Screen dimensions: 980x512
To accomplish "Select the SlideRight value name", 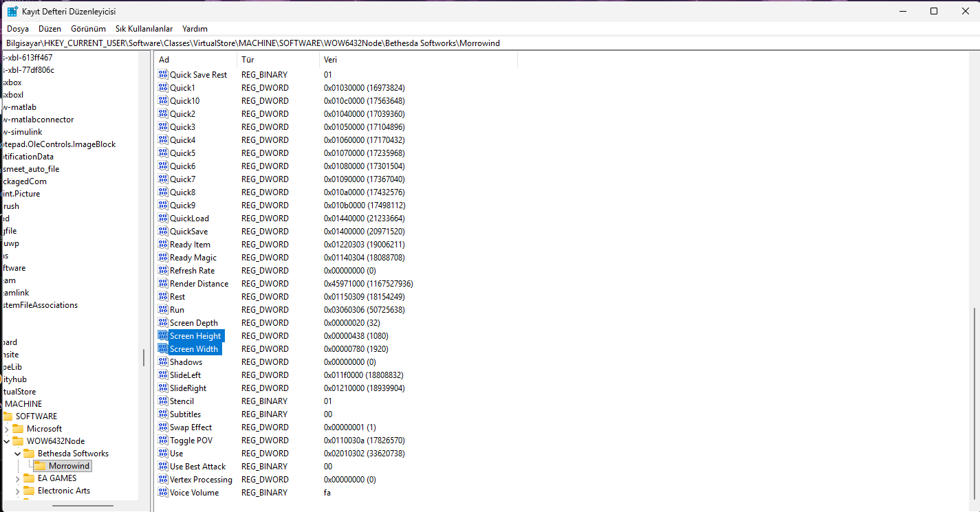I will pos(188,388).
